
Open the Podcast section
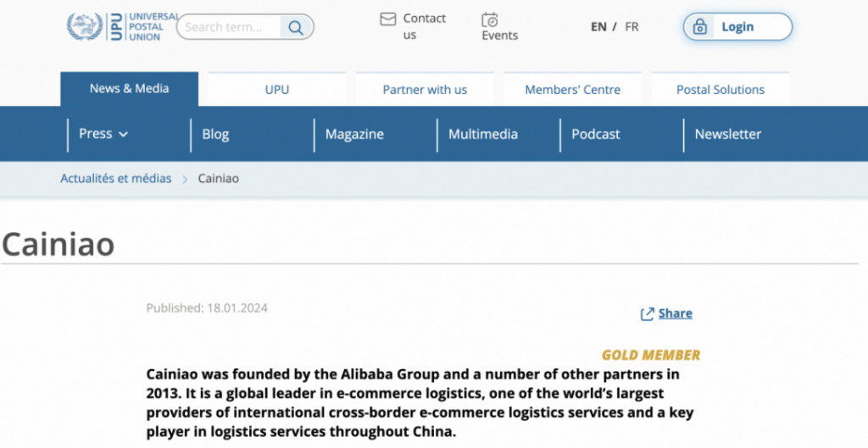click(596, 135)
